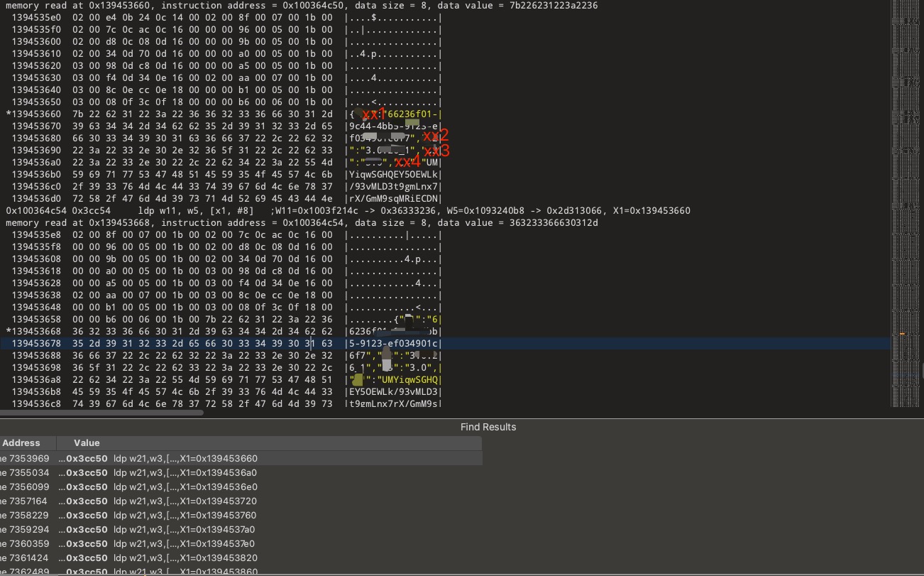Click hexdump row 139453650
924x576 pixels.
226,102
